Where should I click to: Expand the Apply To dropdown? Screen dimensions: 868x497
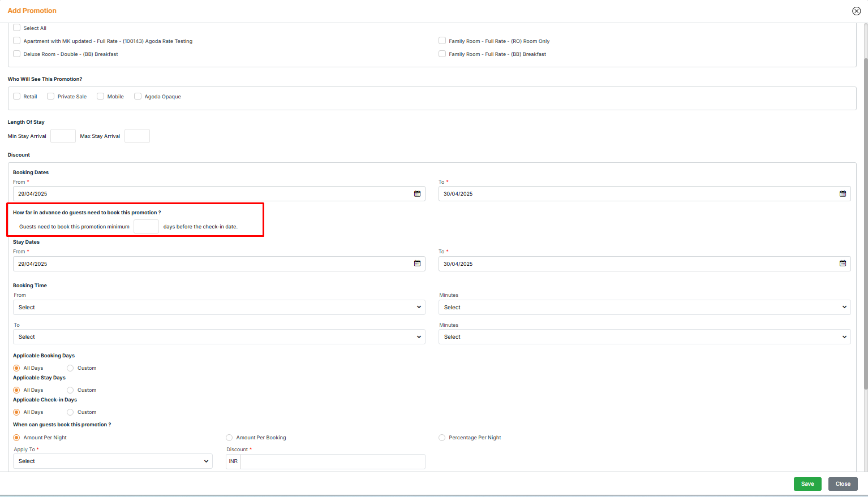113,461
